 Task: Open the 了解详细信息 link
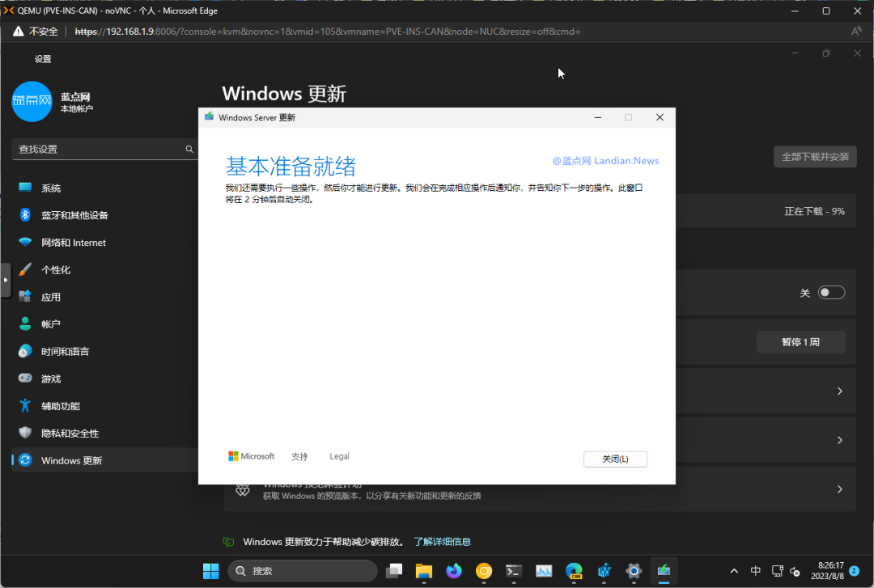point(442,542)
